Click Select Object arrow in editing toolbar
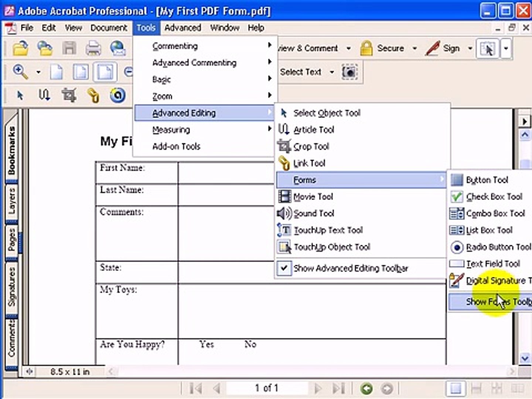 click(20, 95)
